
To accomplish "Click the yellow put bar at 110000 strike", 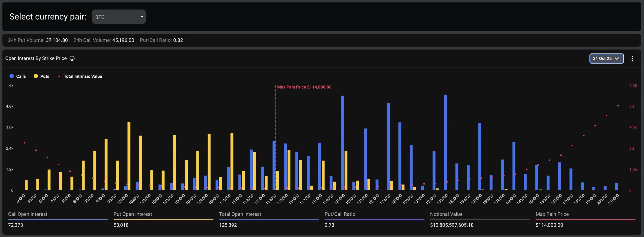I will (232, 161).
